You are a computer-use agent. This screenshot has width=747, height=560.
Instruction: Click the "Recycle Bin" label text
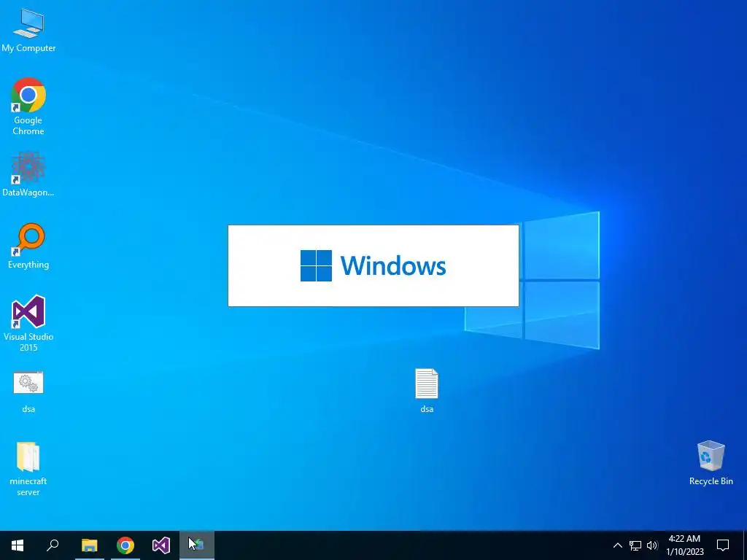711,481
